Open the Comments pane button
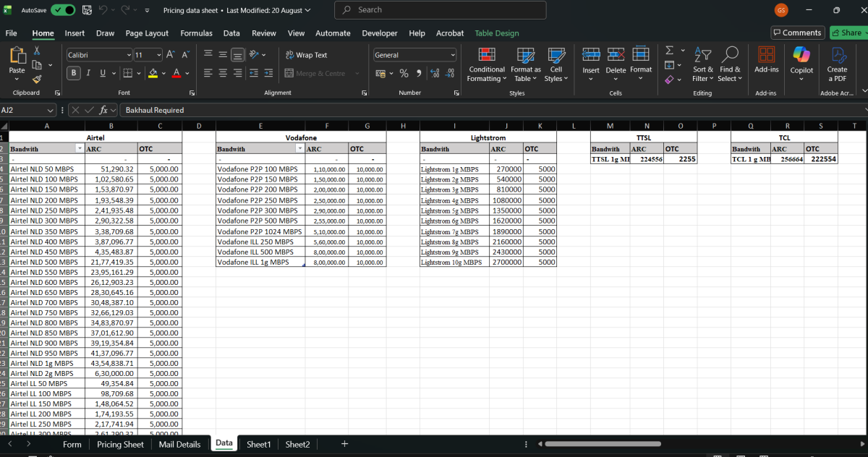868x457 pixels. (x=796, y=33)
